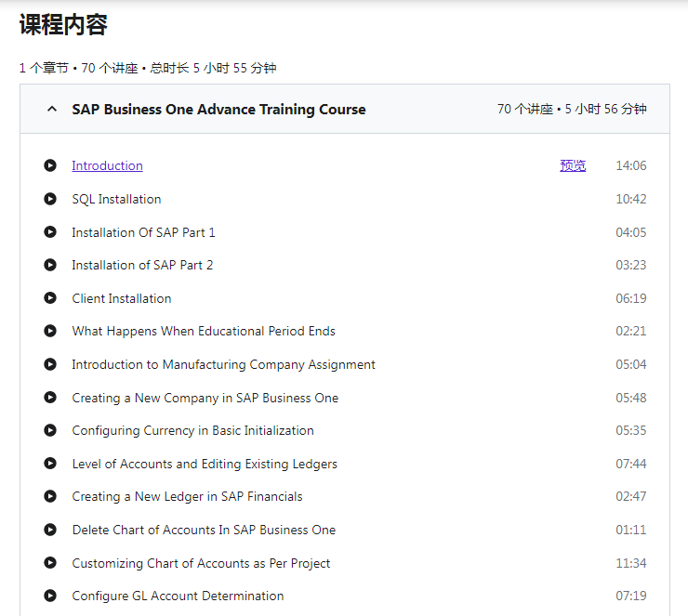688x616 pixels.
Task: Click the 预览 preview link
Action: point(573,165)
